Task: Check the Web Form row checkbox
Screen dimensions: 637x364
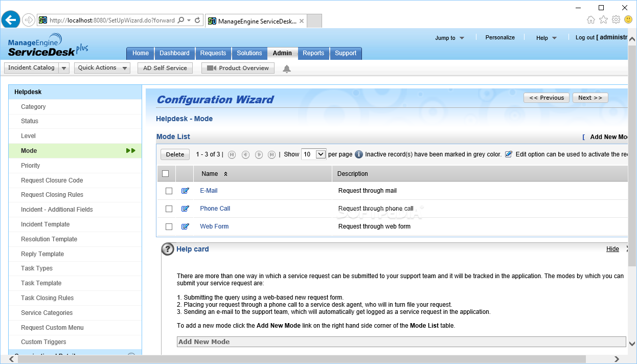Action: click(169, 226)
